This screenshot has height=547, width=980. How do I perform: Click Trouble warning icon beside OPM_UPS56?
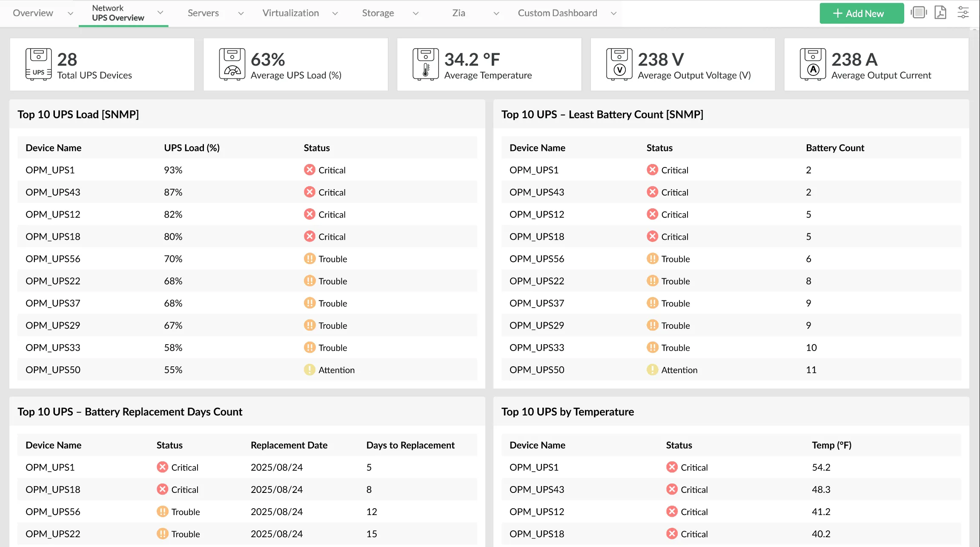pos(309,259)
